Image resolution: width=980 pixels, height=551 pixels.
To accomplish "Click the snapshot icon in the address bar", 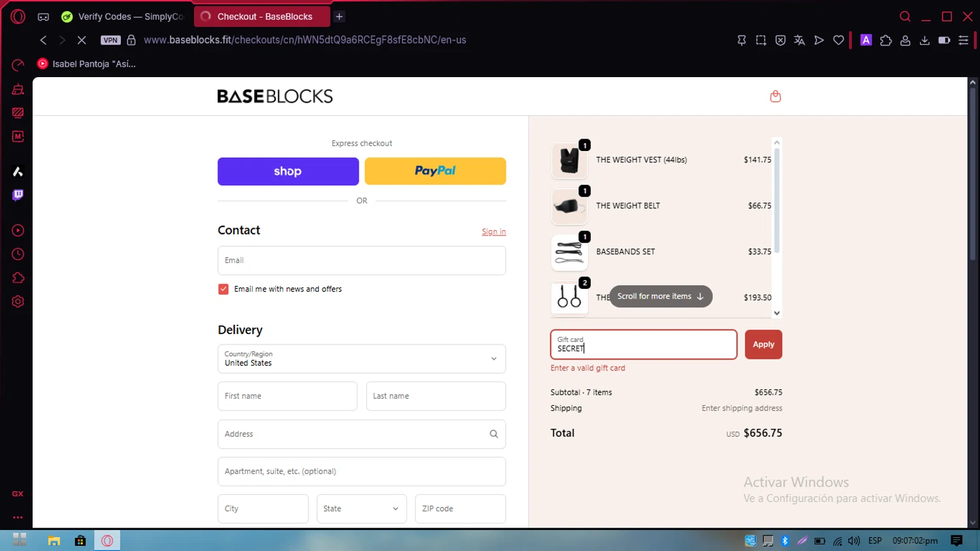I will point(761,41).
